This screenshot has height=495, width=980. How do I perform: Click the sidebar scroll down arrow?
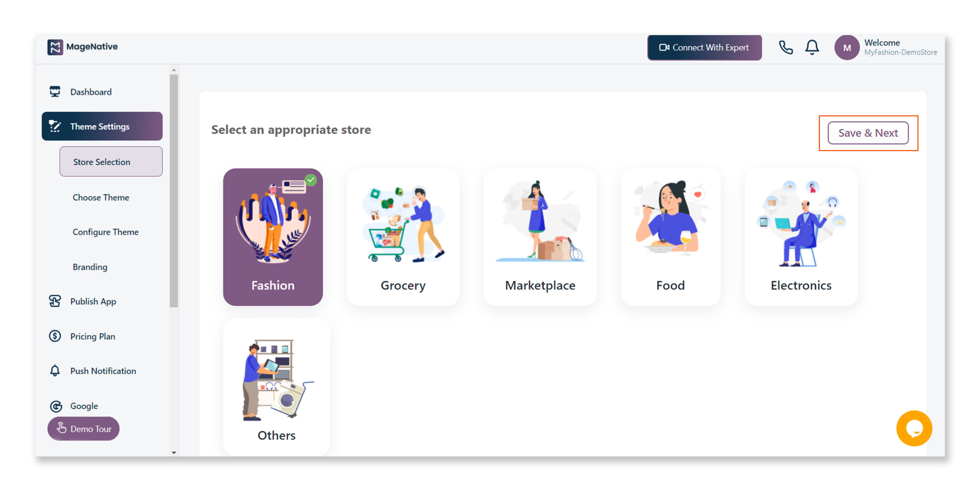click(x=174, y=453)
